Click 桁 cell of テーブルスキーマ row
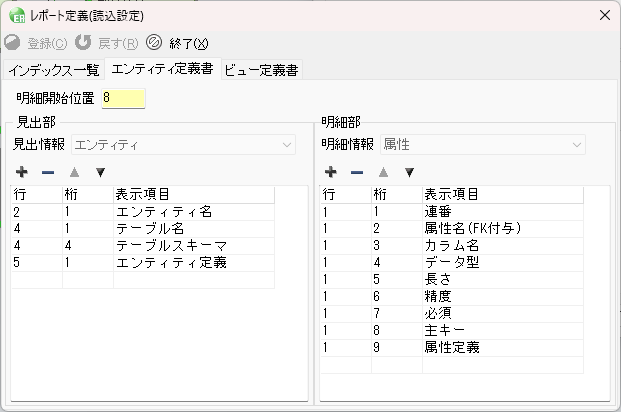This screenshot has height=412, width=621. [88, 246]
